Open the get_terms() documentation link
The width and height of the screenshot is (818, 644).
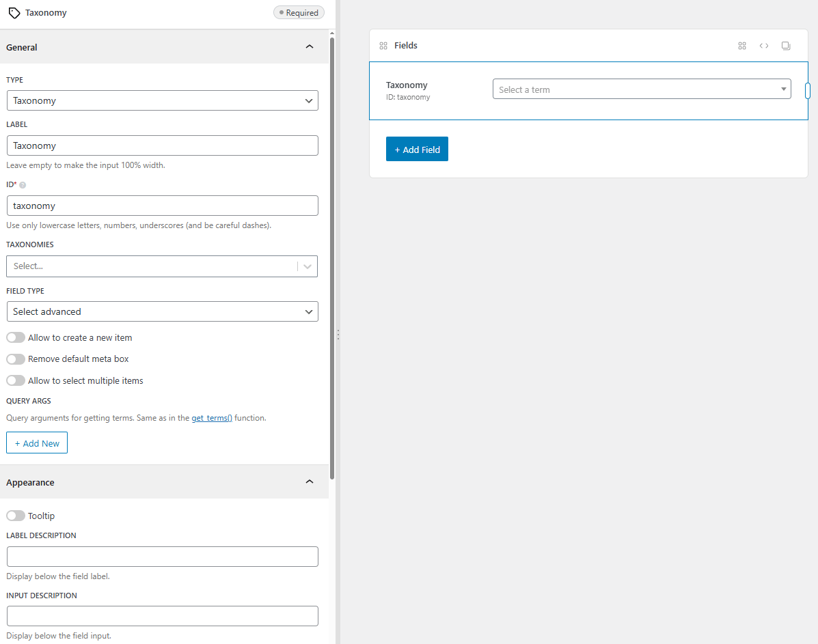212,418
